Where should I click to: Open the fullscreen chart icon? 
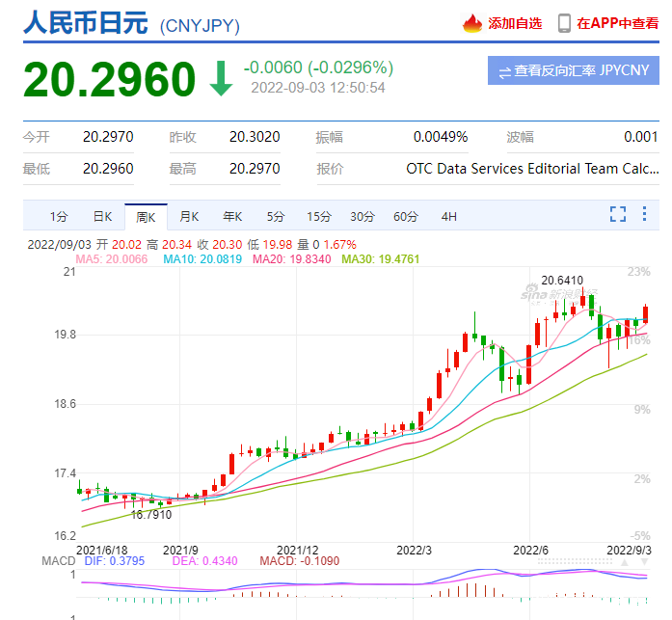pos(618,214)
